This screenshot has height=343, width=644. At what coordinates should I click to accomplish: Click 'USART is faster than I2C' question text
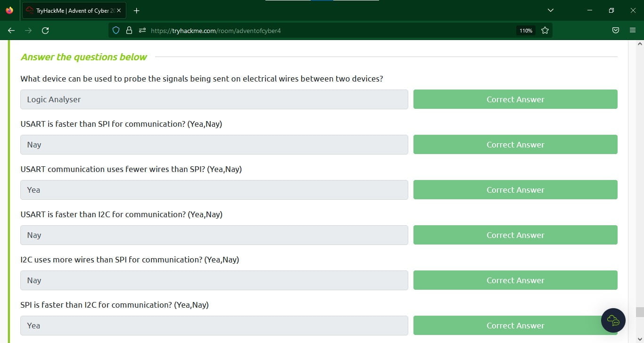coord(122,214)
